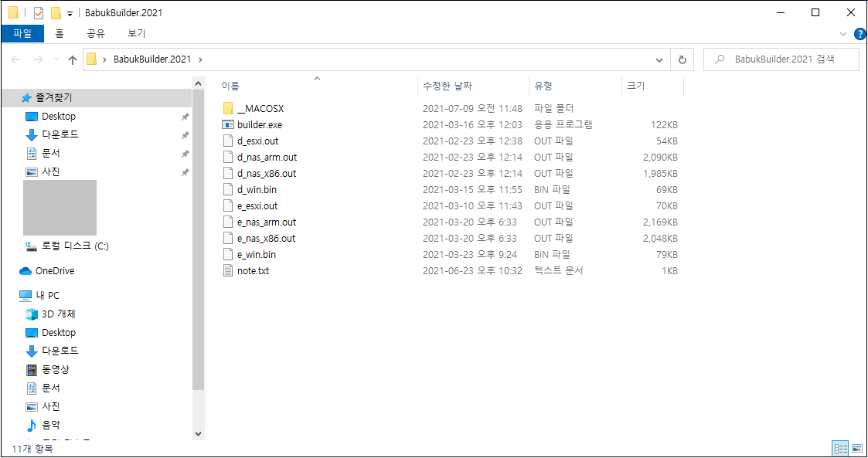Select the d_nas_arm.out file icon
868x458 pixels.
pos(228,157)
